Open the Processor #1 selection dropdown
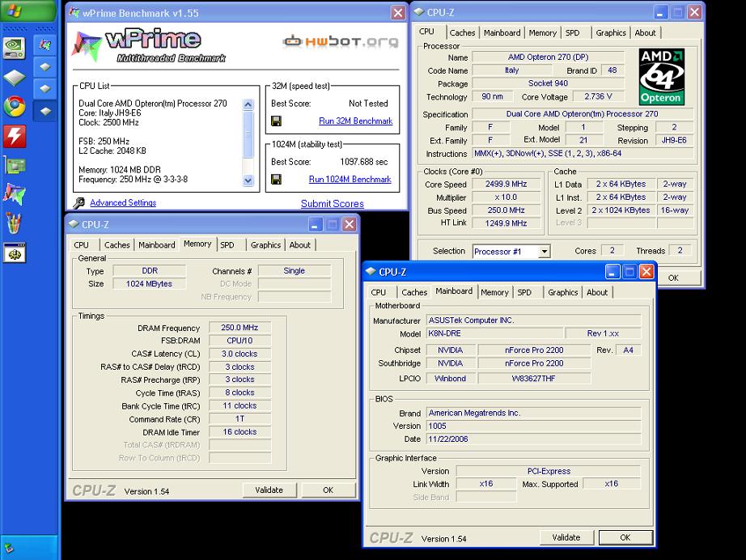The image size is (746, 560). click(545, 251)
